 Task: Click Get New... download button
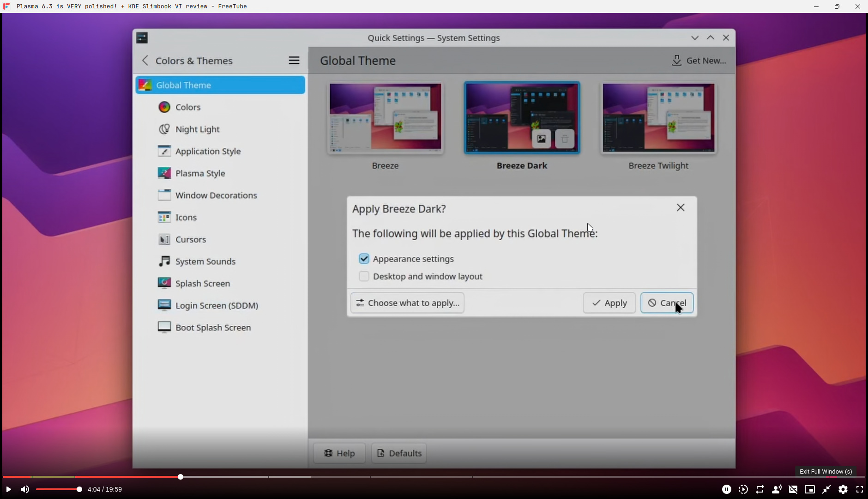click(x=699, y=61)
